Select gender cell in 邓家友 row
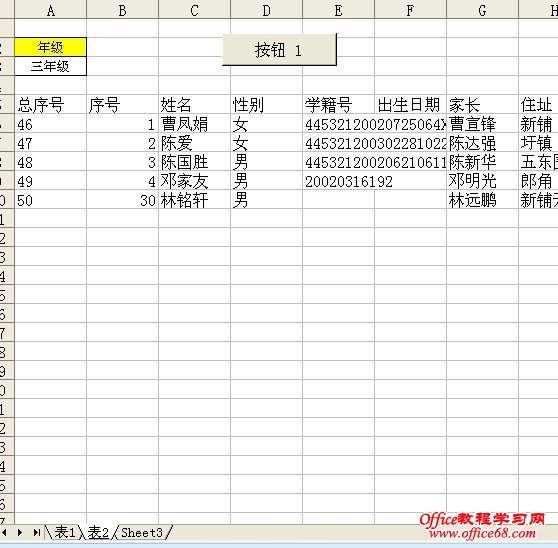 click(267, 181)
